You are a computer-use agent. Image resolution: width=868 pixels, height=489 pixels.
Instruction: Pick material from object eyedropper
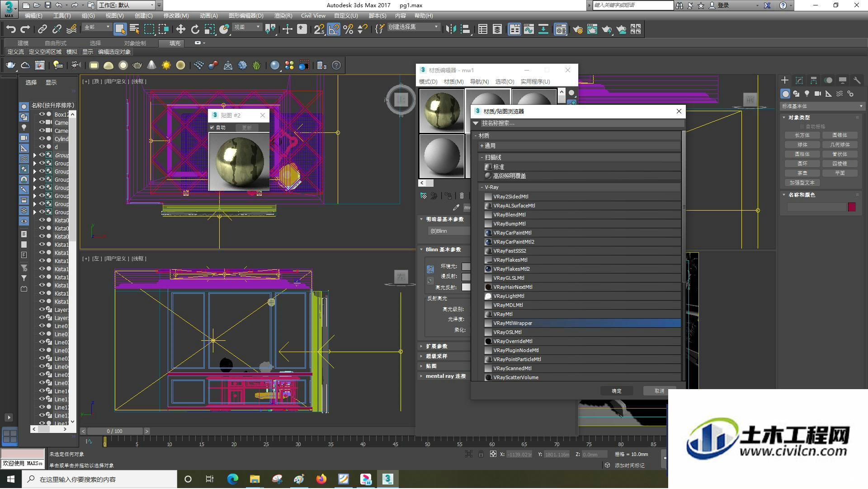456,207
